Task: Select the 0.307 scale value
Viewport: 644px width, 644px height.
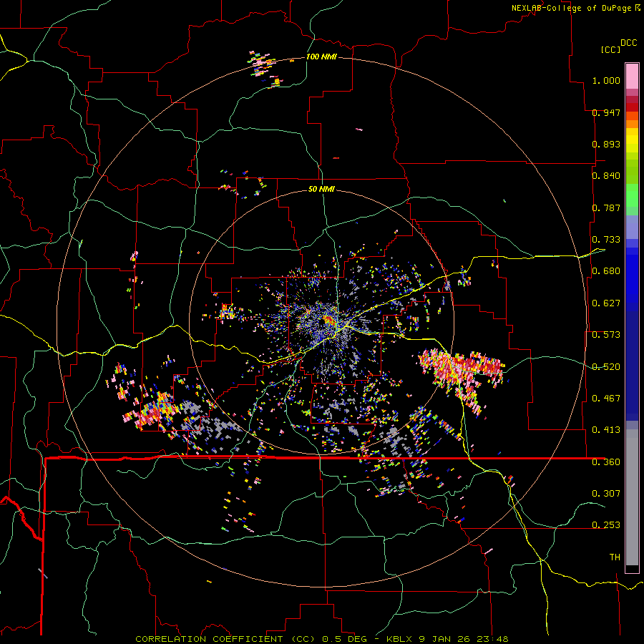Action: (x=606, y=494)
